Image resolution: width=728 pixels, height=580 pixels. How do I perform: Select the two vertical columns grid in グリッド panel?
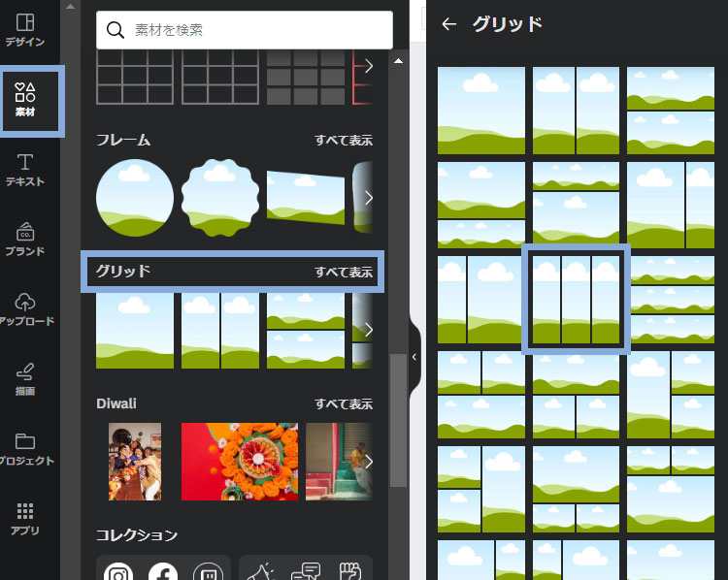[576, 111]
